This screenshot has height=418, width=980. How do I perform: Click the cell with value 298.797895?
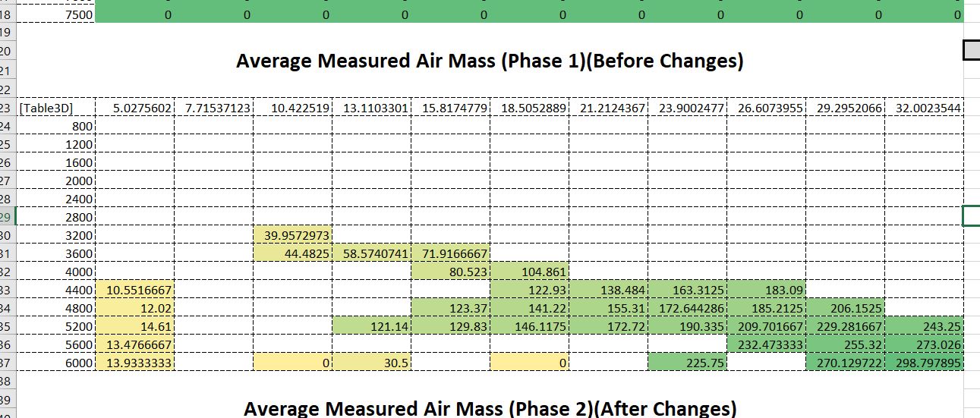[924, 363]
